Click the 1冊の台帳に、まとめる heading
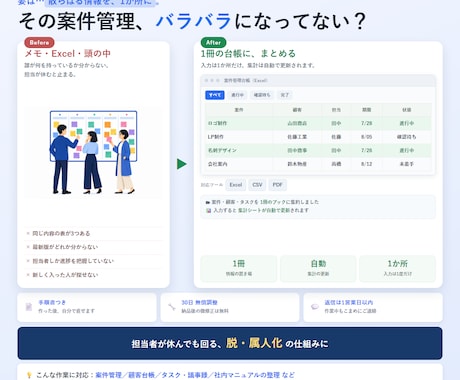The height and width of the screenshot is (380, 460). (248, 53)
